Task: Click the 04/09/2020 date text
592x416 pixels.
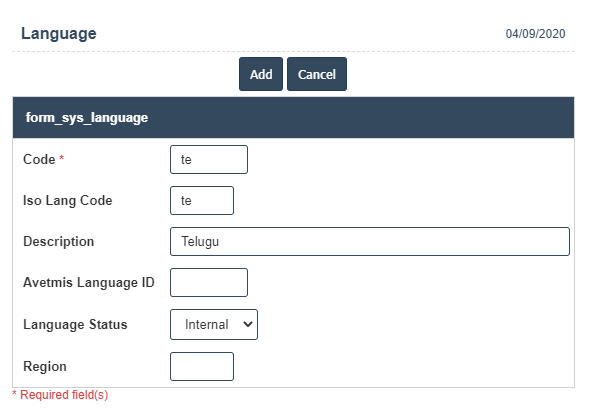Action: pyautogui.click(x=535, y=34)
